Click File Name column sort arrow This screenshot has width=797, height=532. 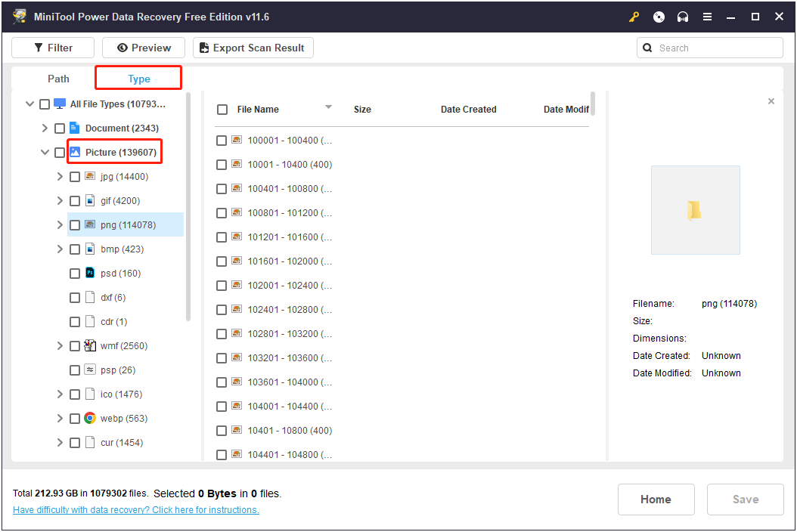coord(328,107)
